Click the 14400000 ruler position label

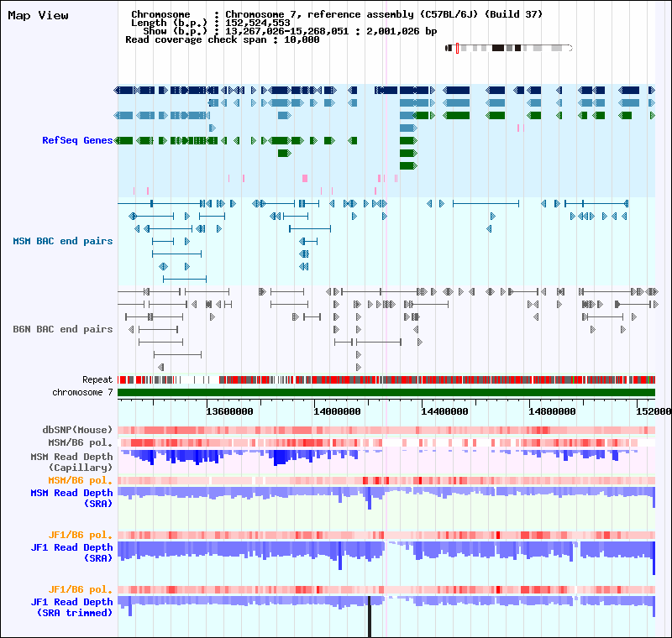point(445,411)
